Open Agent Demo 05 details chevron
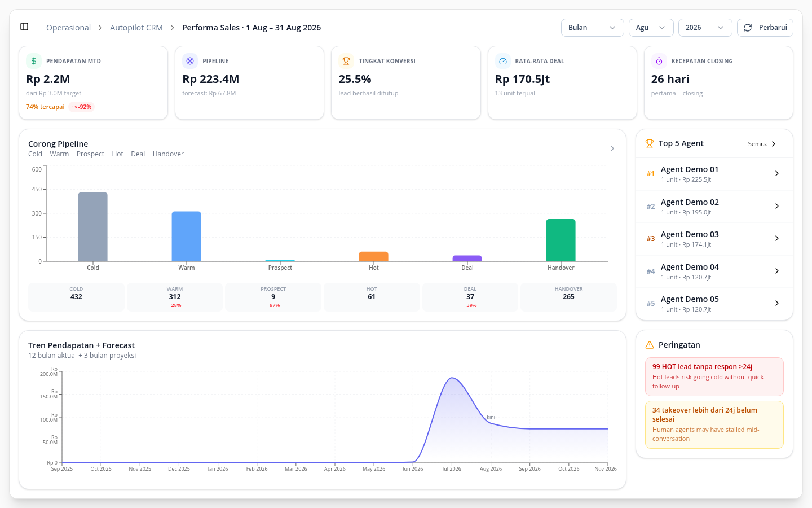The height and width of the screenshot is (508, 812). (777, 303)
